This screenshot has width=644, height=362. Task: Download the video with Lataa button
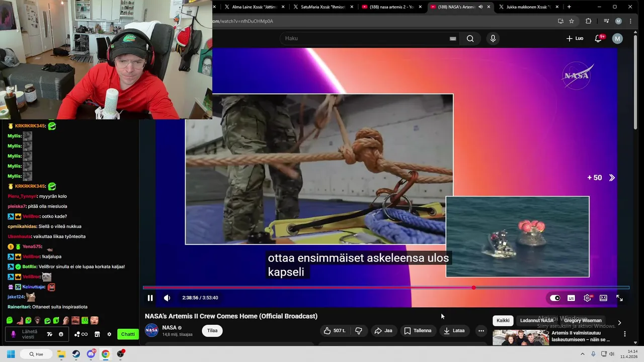(x=454, y=330)
